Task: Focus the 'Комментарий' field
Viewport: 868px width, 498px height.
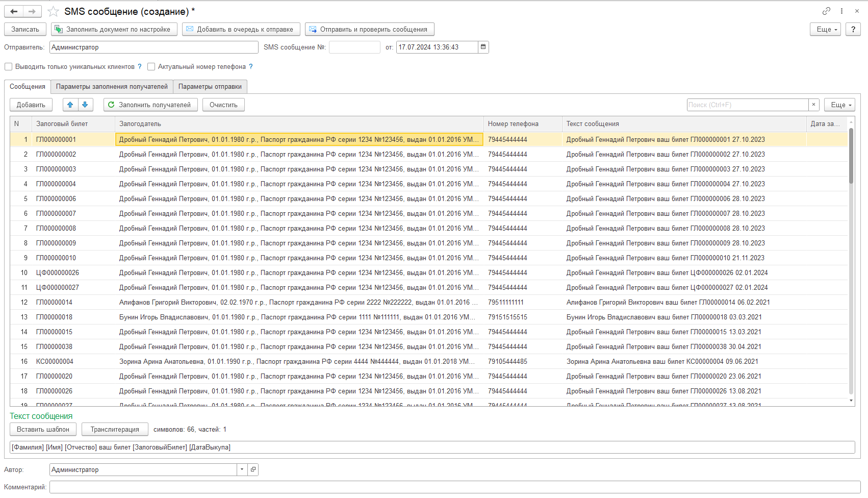Action: 455,487
